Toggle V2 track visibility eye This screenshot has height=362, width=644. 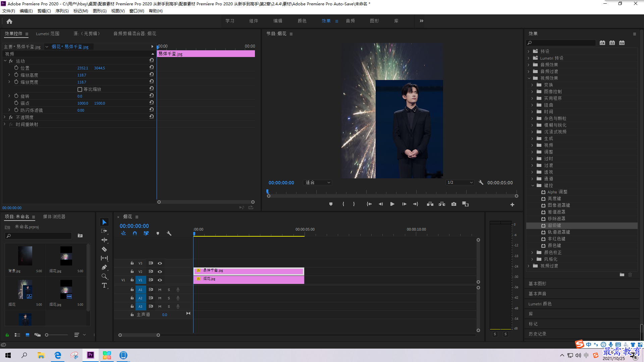160,271
